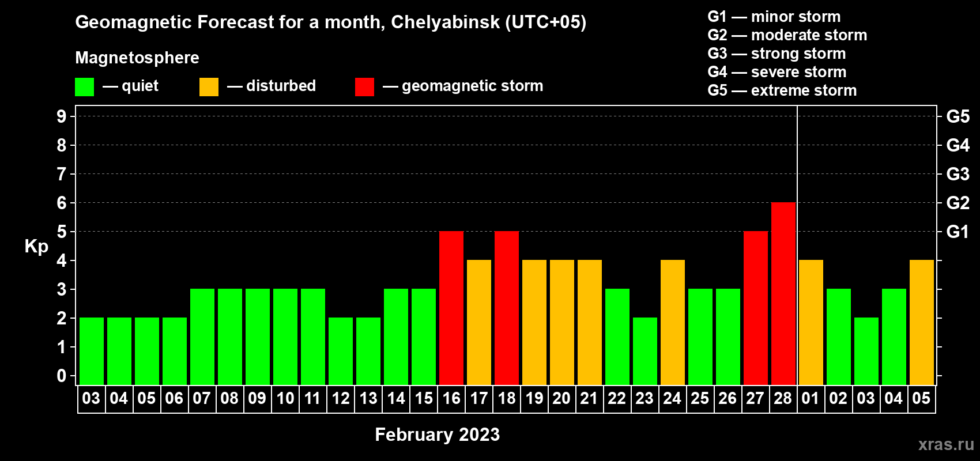
Task: Click the Kp axis value 0
Action: (x=62, y=376)
